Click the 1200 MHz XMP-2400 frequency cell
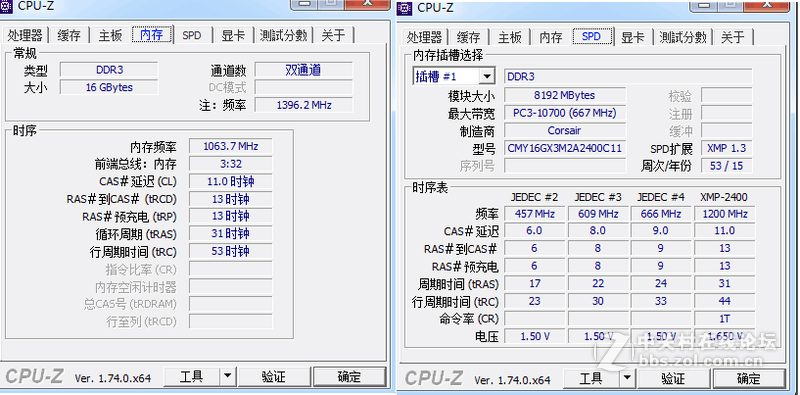800x395 pixels. point(724,213)
